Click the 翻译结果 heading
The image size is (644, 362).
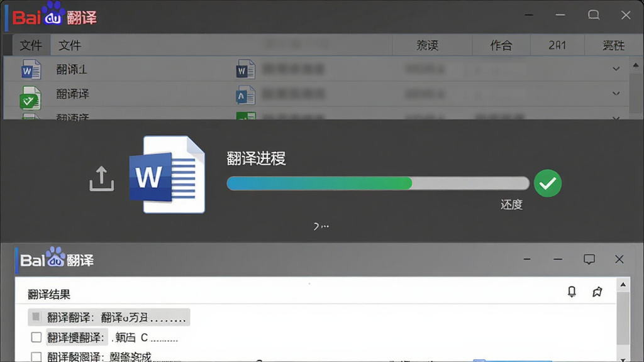click(49, 294)
